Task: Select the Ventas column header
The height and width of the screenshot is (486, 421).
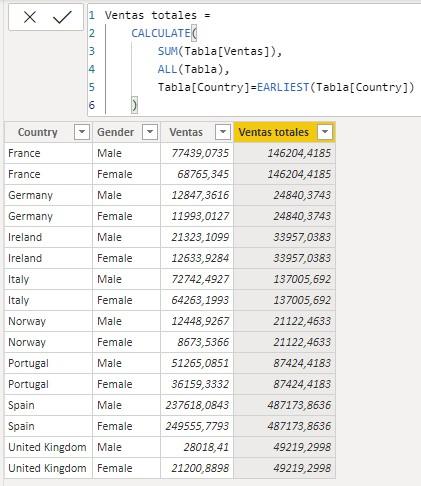Action: pyautogui.click(x=186, y=132)
